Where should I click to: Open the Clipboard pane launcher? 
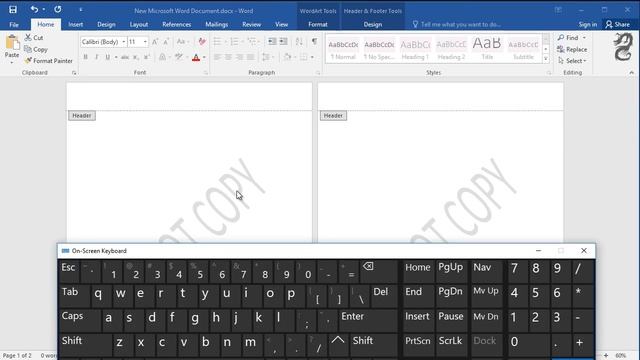[x=74, y=73]
